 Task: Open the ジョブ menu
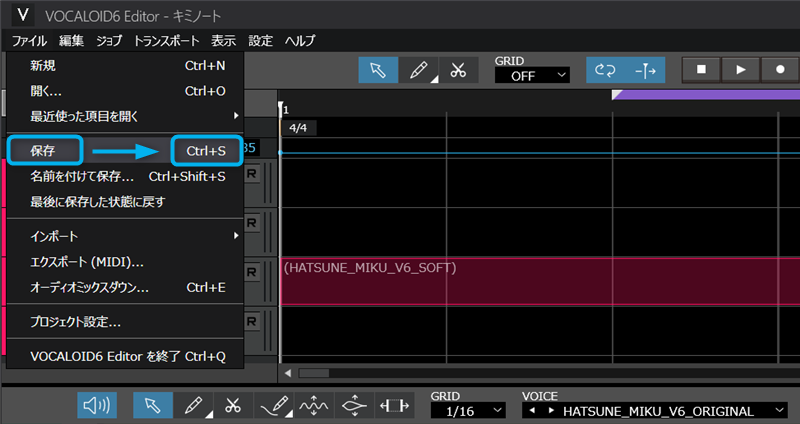(x=110, y=41)
